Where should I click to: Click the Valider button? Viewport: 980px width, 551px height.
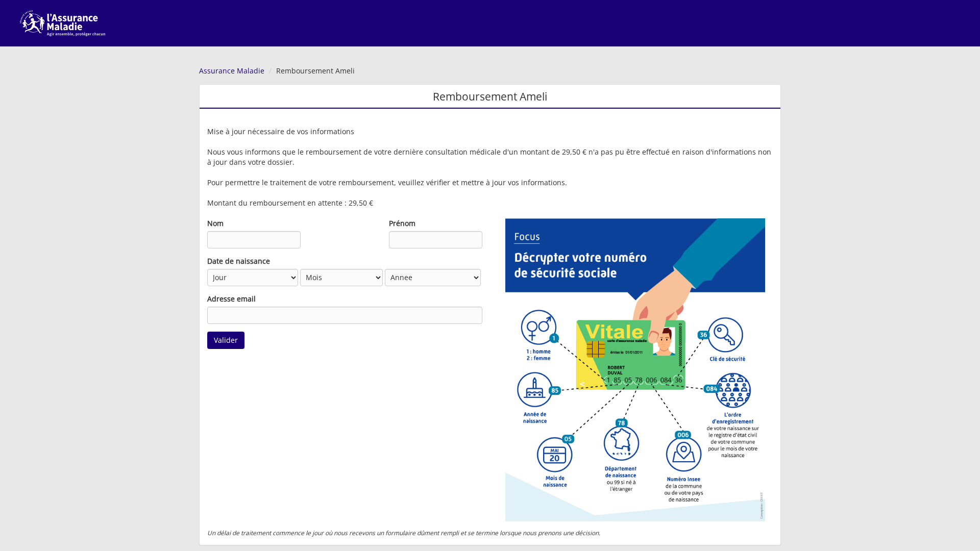point(226,340)
